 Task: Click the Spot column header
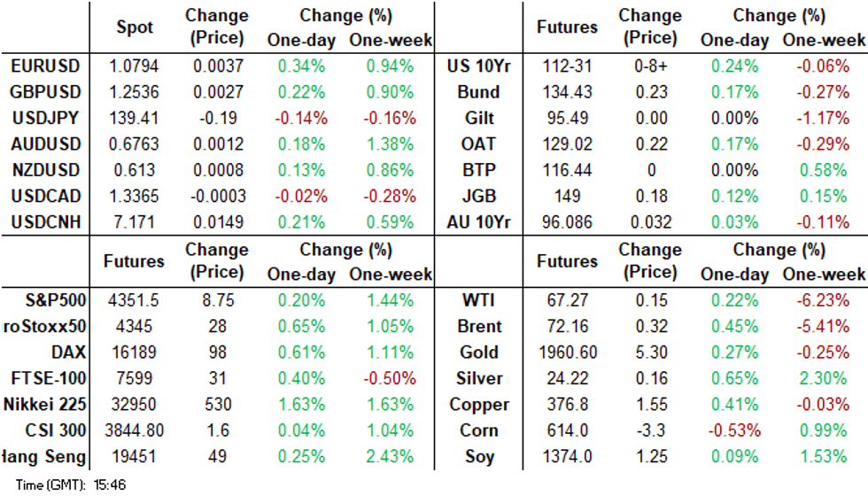[x=134, y=27]
